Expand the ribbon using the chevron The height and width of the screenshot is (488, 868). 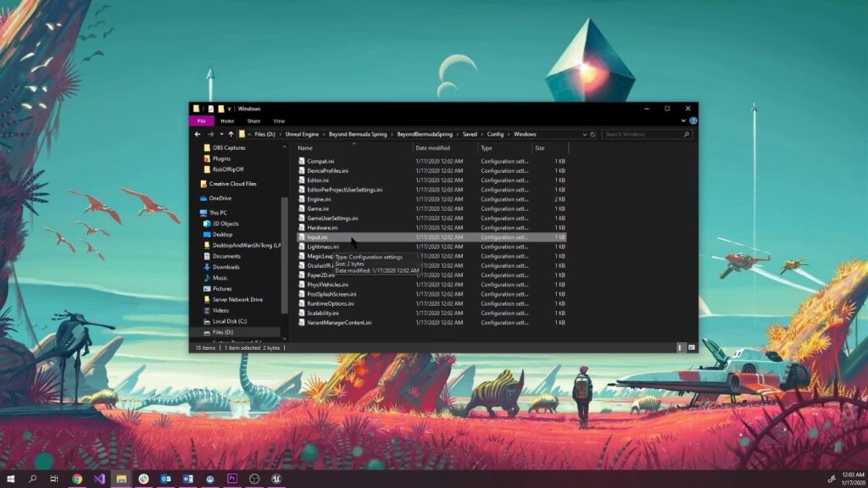684,121
